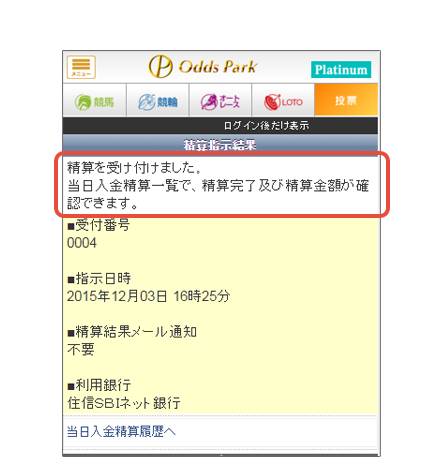The width and height of the screenshot is (442, 459).
Task: Click the 精算指示結果 header bar
Action: tap(220, 144)
